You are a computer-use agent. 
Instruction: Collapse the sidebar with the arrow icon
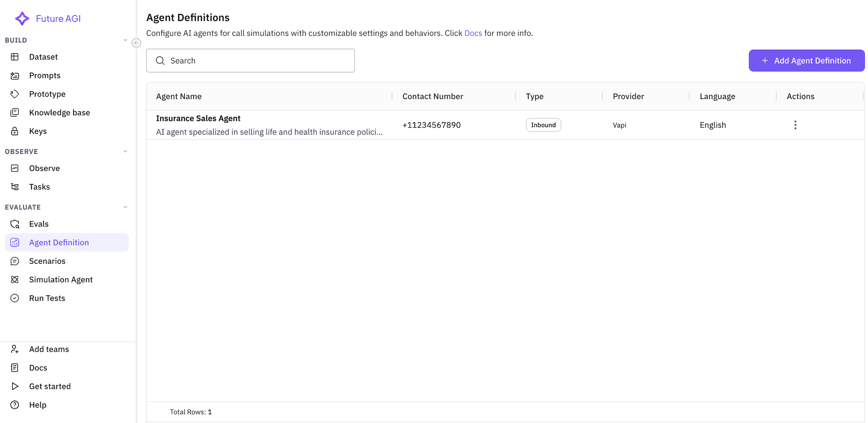pos(136,43)
